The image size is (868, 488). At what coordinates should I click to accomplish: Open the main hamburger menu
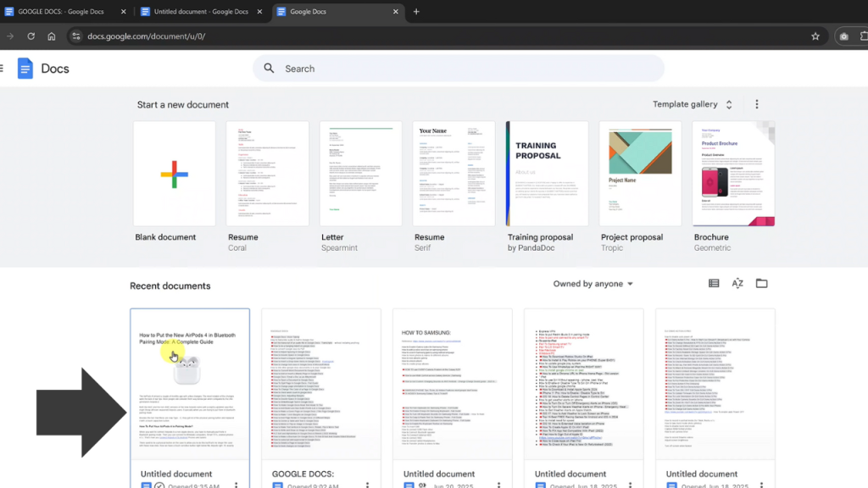2,69
